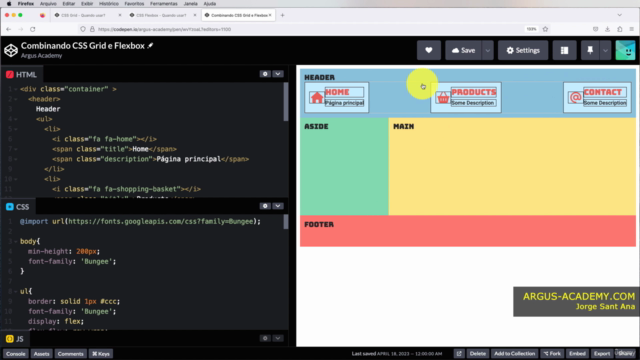Screen dimensions: 640x360
Task: Click Add to Collection
Action: 514,353
